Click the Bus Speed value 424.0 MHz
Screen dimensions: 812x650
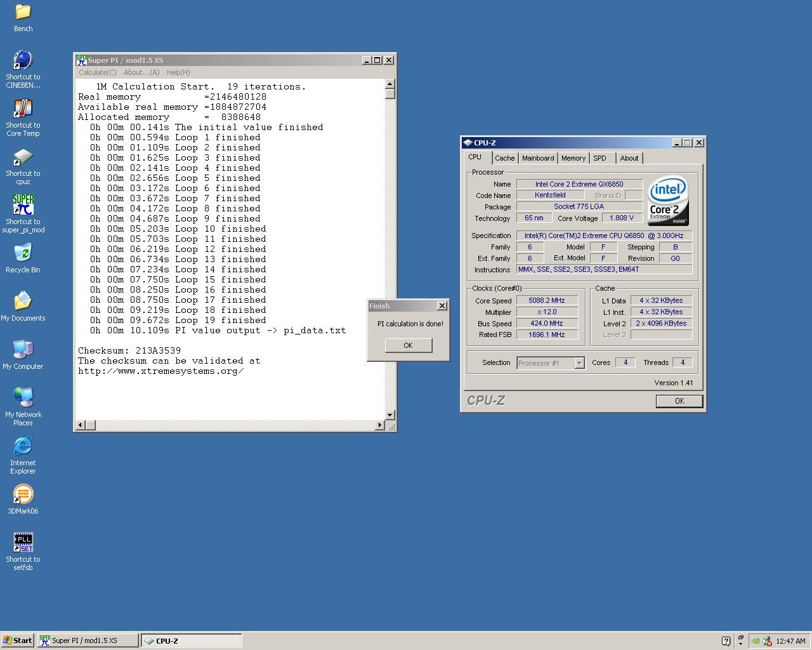[547, 323]
